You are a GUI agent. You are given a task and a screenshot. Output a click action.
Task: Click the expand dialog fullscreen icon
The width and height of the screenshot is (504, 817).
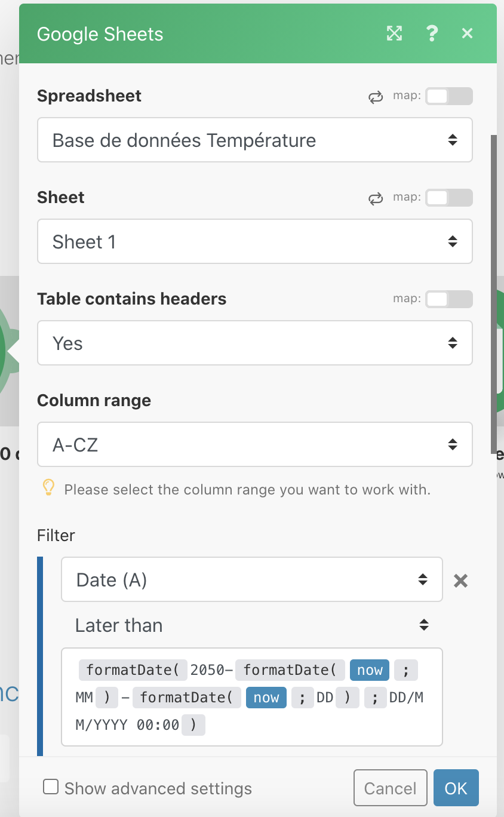[394, 33]
